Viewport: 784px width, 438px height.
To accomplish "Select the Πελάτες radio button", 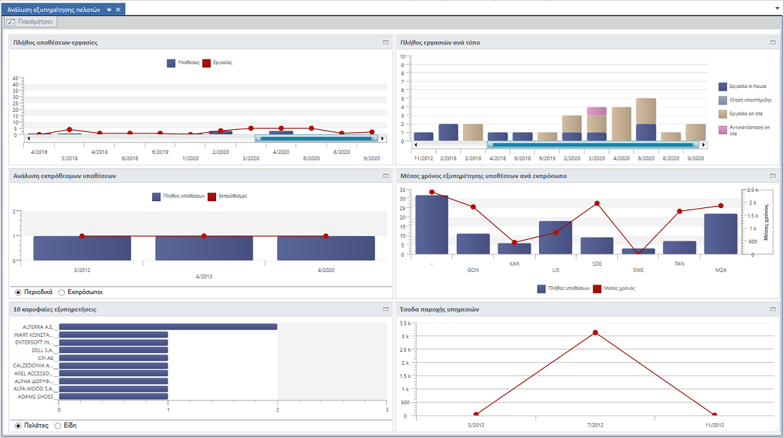I will (18, 426).
